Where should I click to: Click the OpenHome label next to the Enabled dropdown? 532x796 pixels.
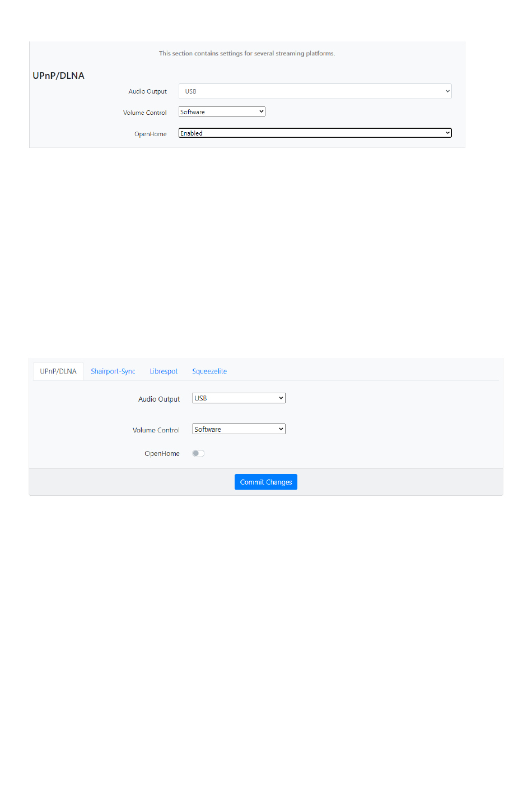click(151, 134)
